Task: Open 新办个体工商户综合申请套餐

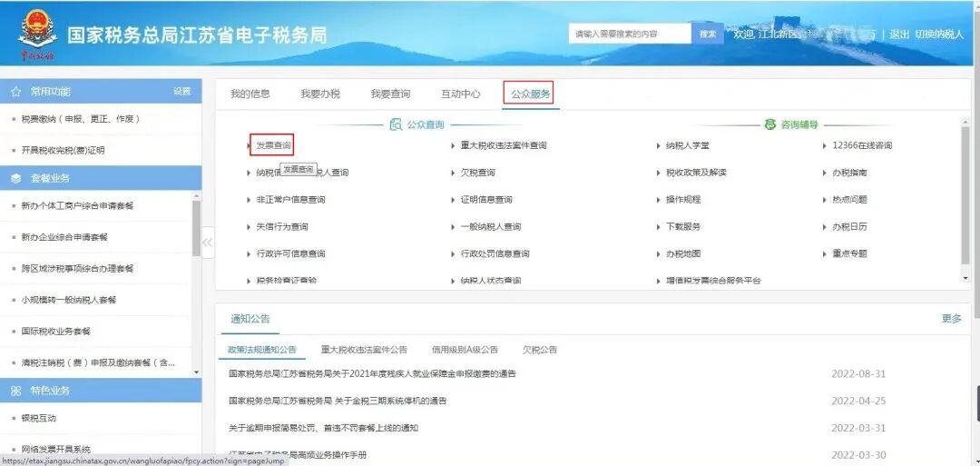Action: 77,206
